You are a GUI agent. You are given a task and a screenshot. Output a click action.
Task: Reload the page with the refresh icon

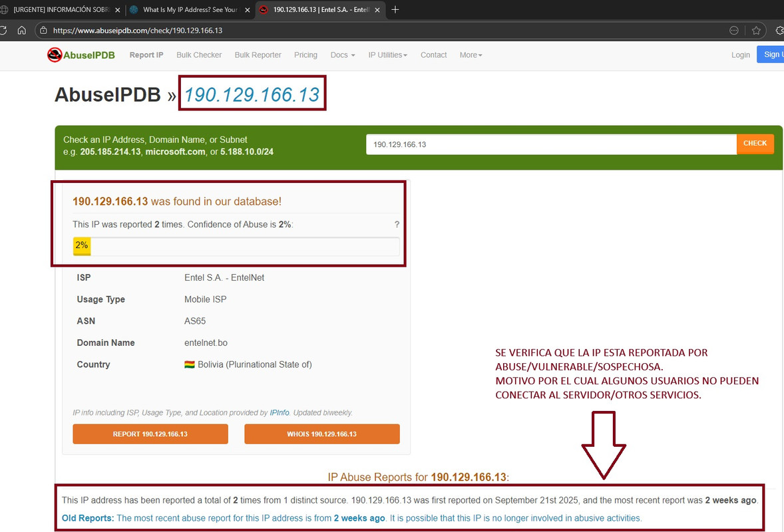click(3, 31)
